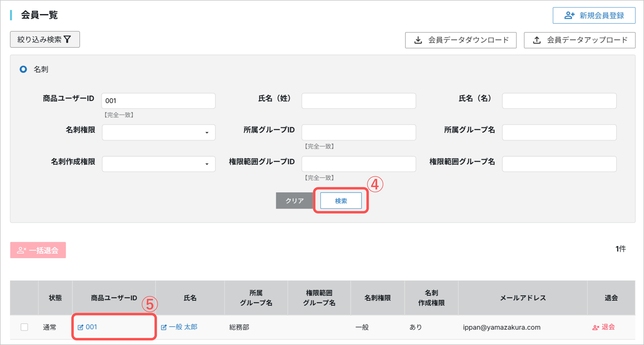Select the 名刺 radio button
This screenshot has height=345, width=644.
[x=23, y=69]
